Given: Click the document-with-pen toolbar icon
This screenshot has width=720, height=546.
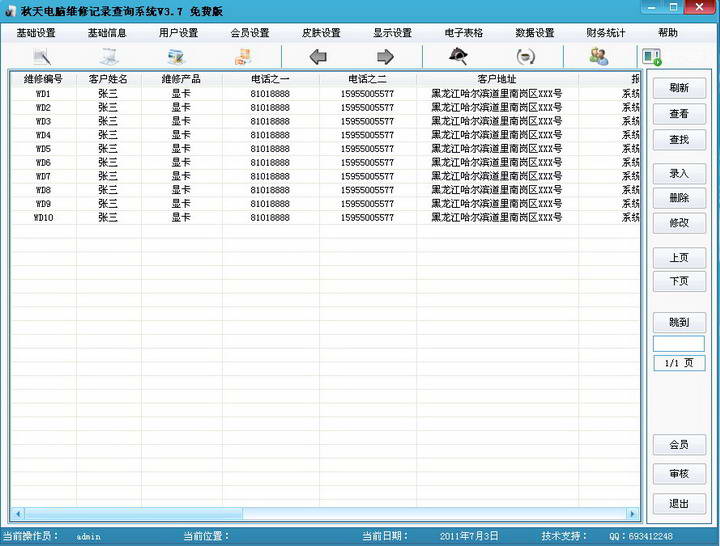Looking at the screenshot, I should [42, 57].
